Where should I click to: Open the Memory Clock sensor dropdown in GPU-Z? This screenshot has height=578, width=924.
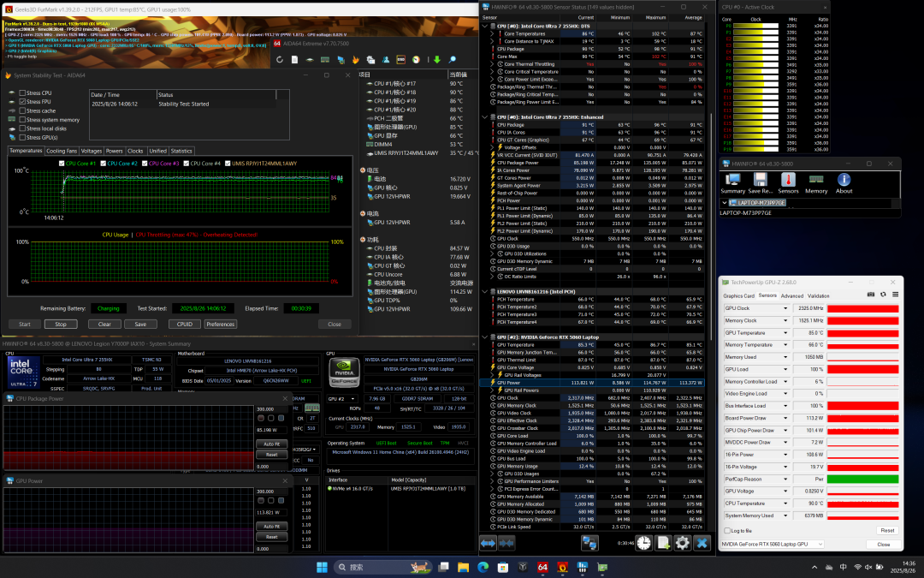coord(785,321)
